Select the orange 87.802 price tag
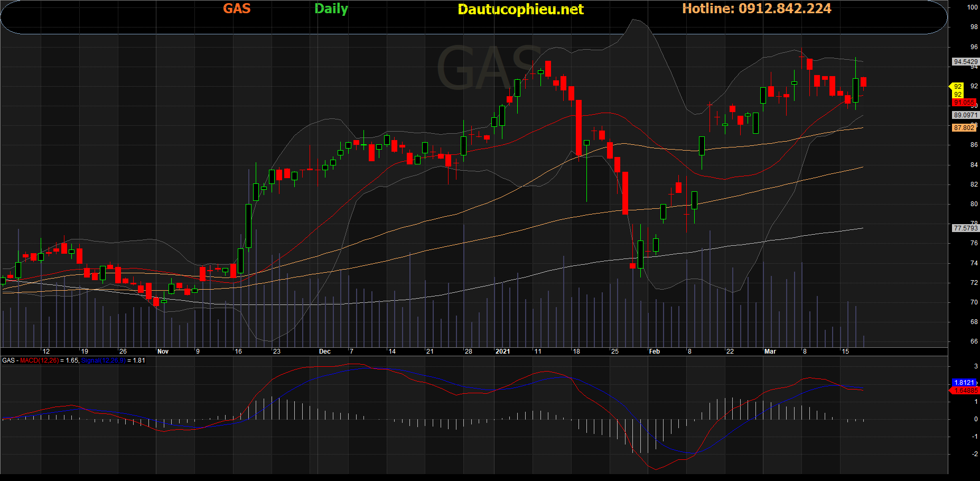 coord(964,128)
